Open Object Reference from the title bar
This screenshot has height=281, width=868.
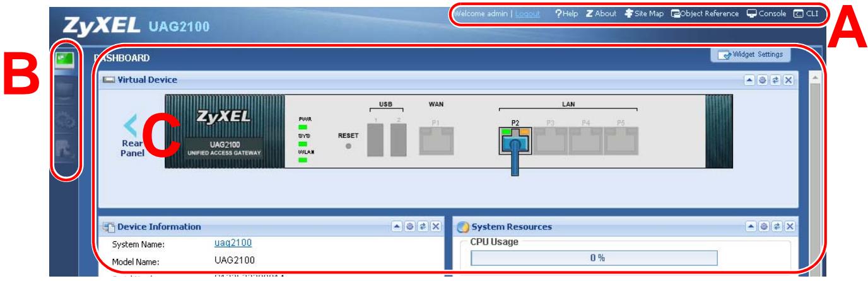click(705, 13)
